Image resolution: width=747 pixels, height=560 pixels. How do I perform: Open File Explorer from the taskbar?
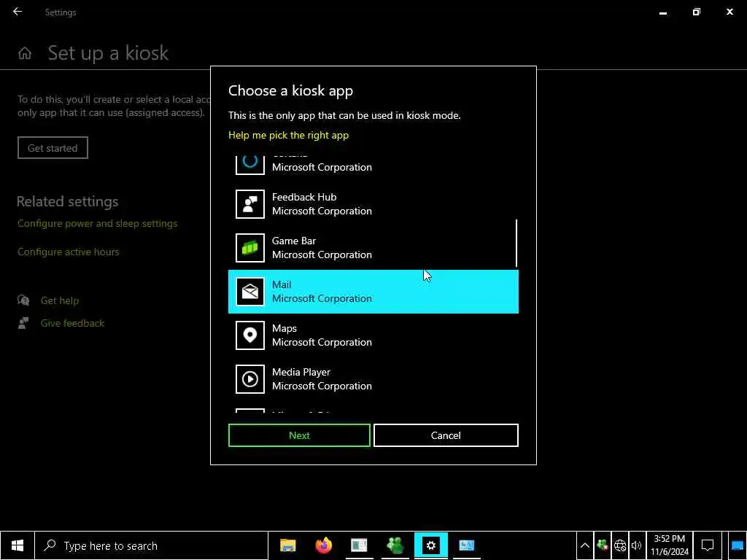click(x=287, y=545)
